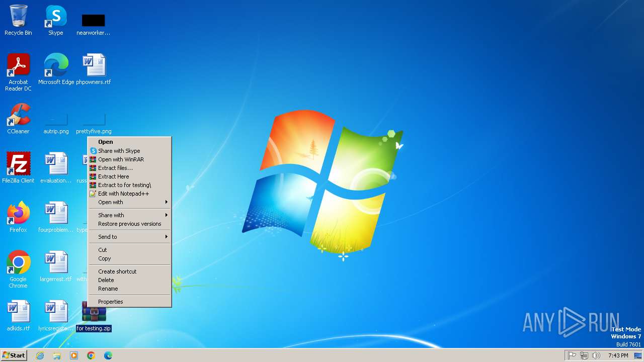Viewport: 644px width, 362px height.
Task: Open Internet Explorer from taskbar
Action: (40, 355)
